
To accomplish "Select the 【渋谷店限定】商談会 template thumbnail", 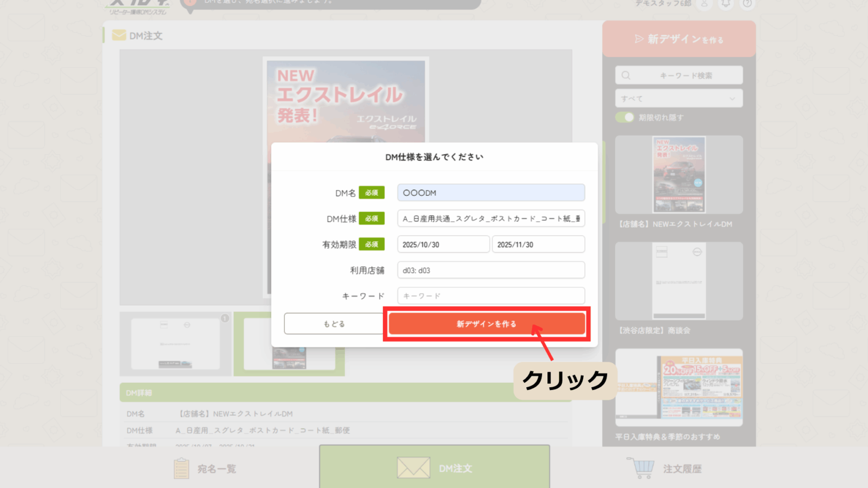I will pos(679,281).
